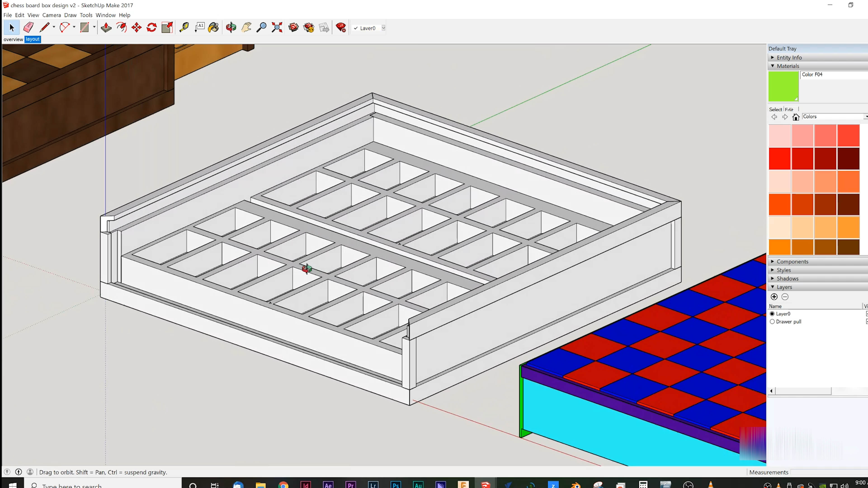Activate the Push/Pull tool
868x488 pixels.
point(106,28)
